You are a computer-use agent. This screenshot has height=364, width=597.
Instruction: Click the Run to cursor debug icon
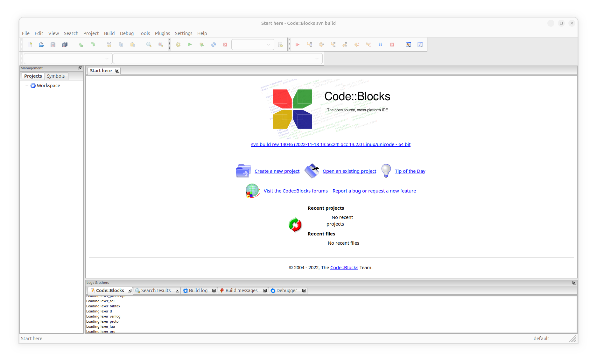point(310,45)
